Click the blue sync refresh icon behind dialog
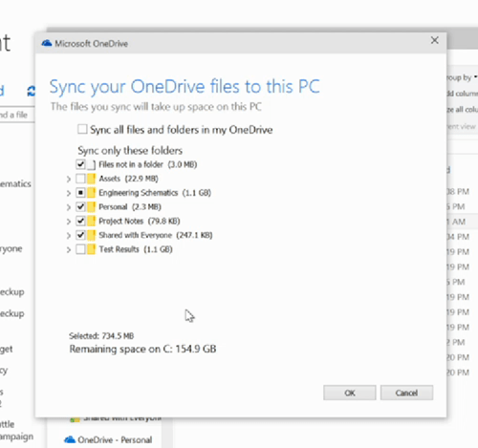This screenshot has height=448, width=478. point(31,92)
